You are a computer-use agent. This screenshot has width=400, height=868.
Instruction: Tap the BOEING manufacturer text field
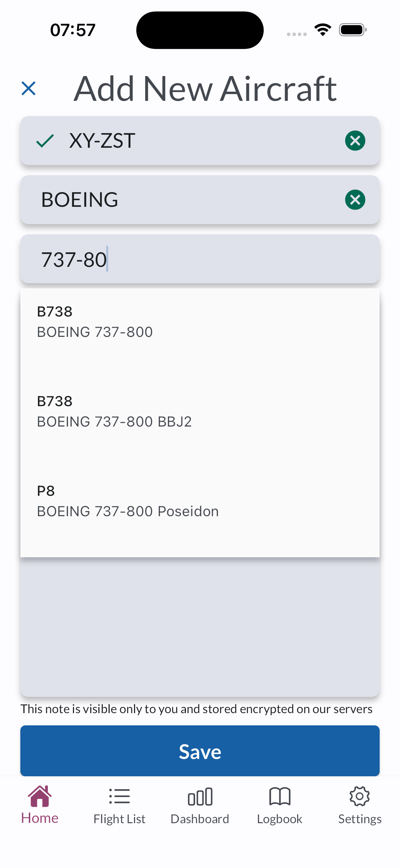click(190, 200)
